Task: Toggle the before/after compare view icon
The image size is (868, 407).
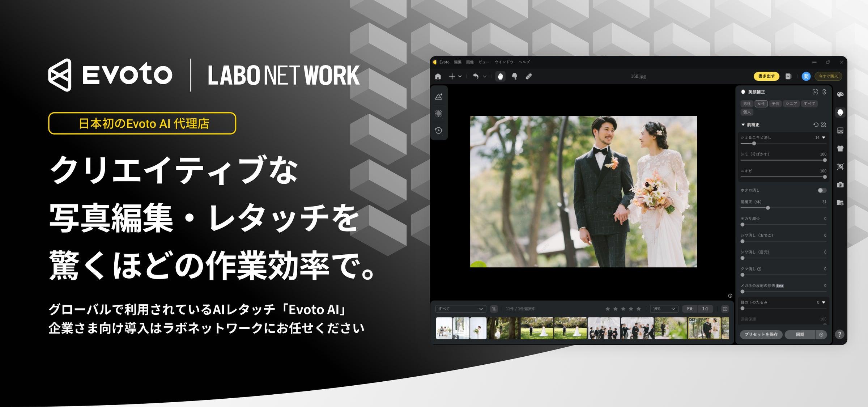Action: point(725,309)
